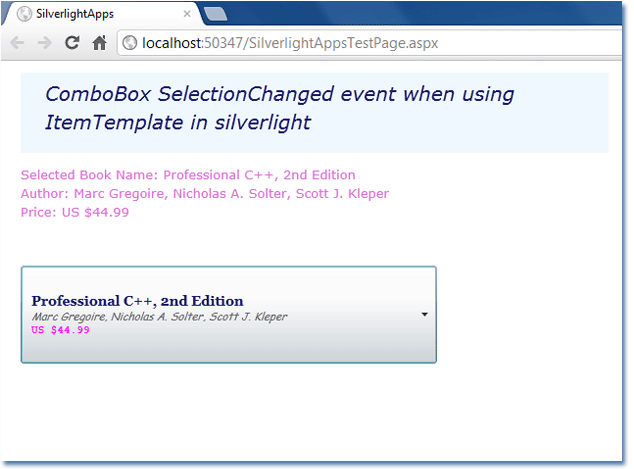Viewport: 634px width, 469px height.
Task: Click the globe site-info icon in address bar
Action: (130, 43)
